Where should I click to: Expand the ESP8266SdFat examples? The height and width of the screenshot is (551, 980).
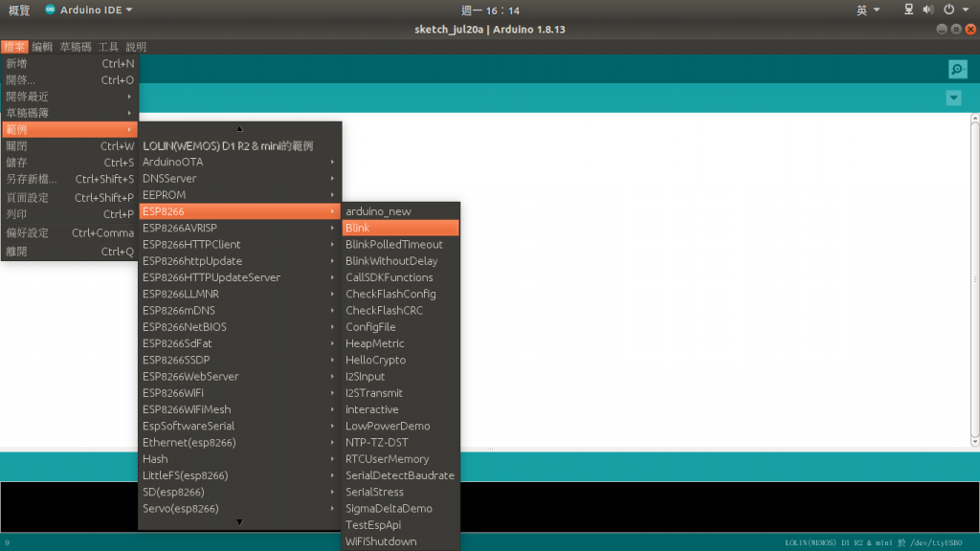tap(239, 343)
